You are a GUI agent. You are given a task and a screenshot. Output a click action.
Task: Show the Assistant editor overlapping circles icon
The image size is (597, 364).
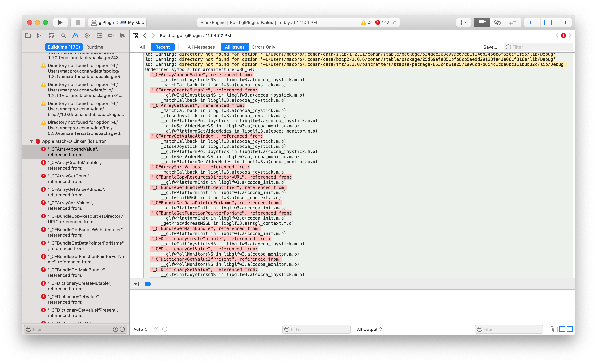[x=497, y=22]
